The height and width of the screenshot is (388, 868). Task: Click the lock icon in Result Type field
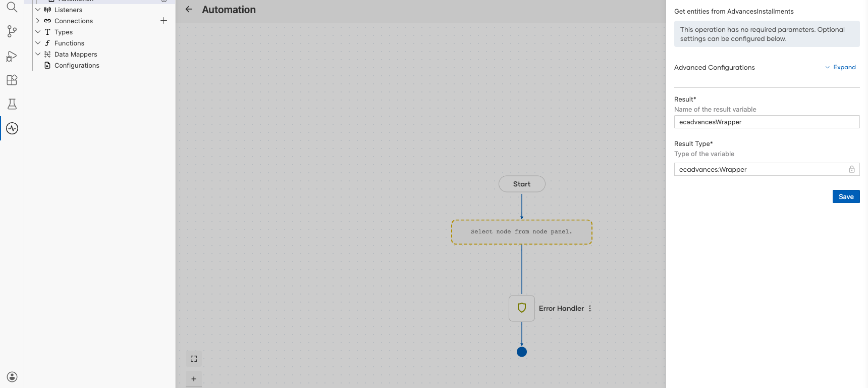point(852,169)
